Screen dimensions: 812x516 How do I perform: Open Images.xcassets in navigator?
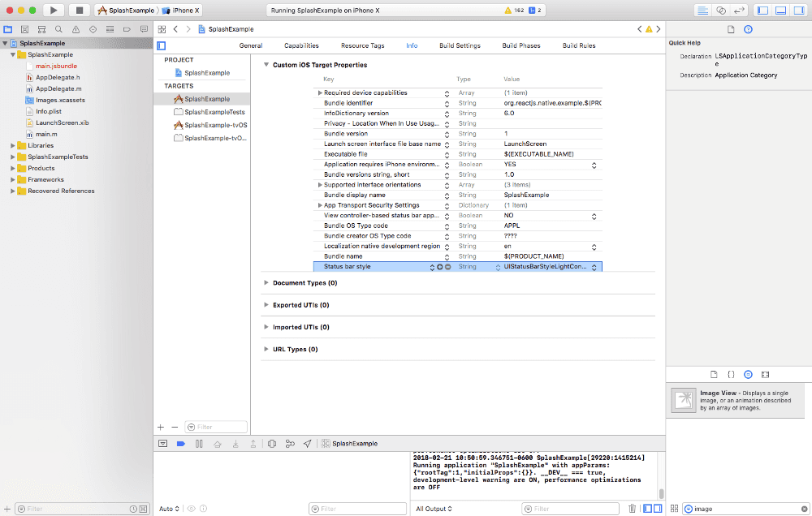(55, 100)
